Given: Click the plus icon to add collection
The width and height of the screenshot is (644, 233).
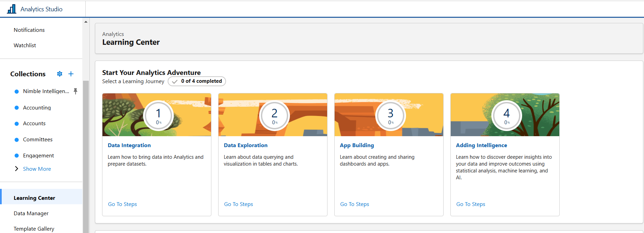Looking at the screenshot, I should [x=71, y=74].
